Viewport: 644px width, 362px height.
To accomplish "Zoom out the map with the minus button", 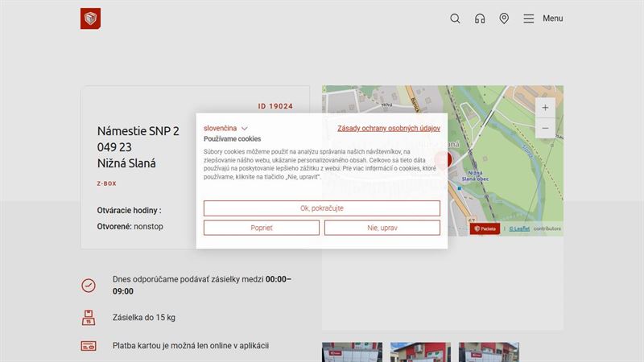I will 545,128.
